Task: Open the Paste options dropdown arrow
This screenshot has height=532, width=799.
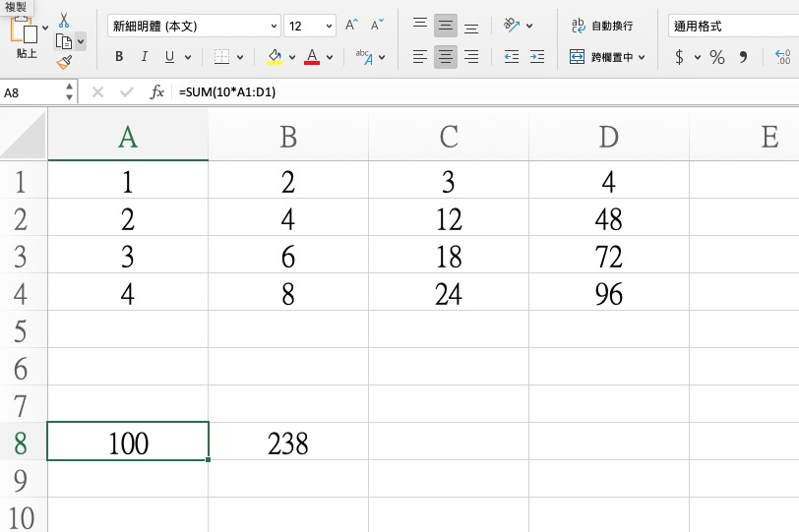Action: click(x=45, y=28)
